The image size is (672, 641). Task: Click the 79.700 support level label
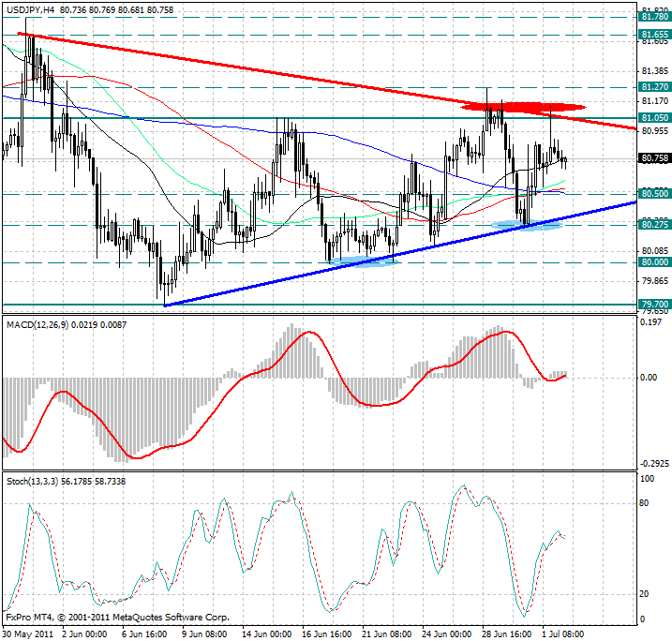(654, 305)
